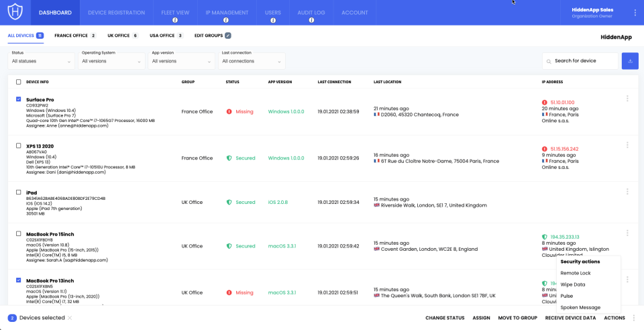
Task: Choose Wipe Data from Security actions
Action: [x=572, y=284]
